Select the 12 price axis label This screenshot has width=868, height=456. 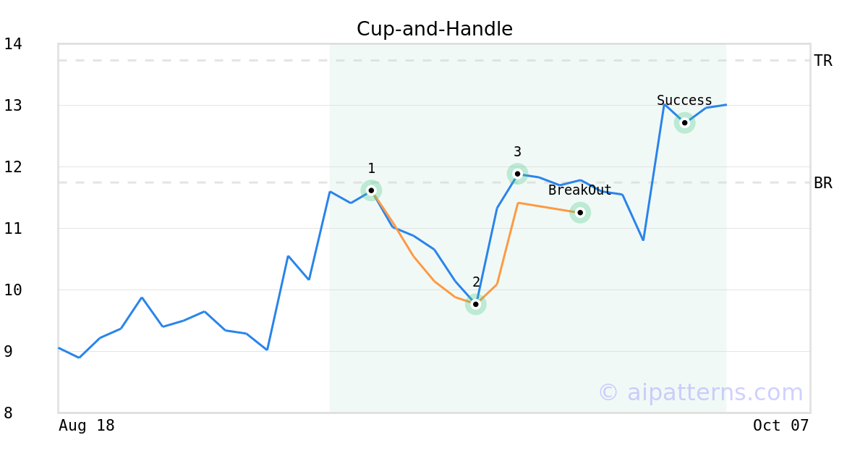(13, 167)
